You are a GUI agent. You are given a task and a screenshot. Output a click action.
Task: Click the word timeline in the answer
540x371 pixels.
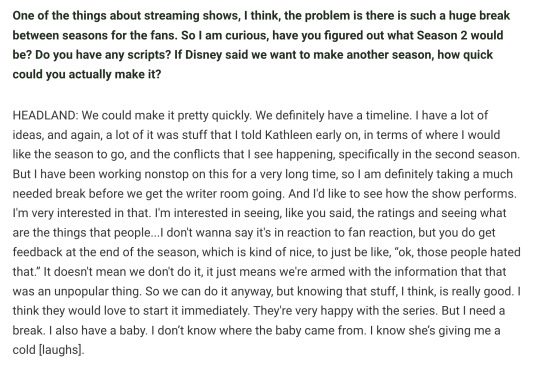(x=388, y=115)
